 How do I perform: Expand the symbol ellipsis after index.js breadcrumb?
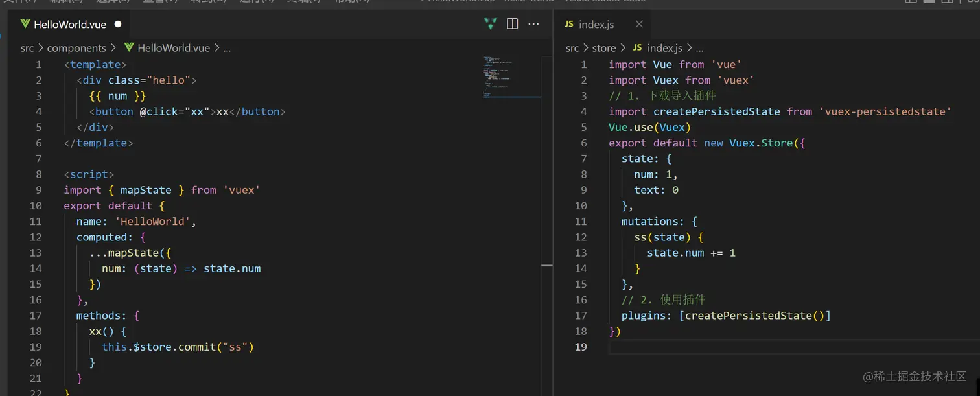pos(699,48)
